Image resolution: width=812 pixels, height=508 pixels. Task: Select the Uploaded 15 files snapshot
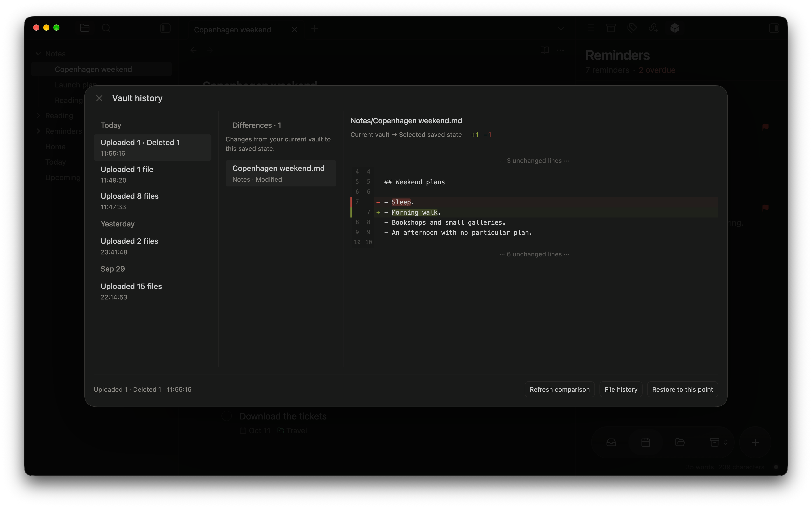(x=152, y=291)
